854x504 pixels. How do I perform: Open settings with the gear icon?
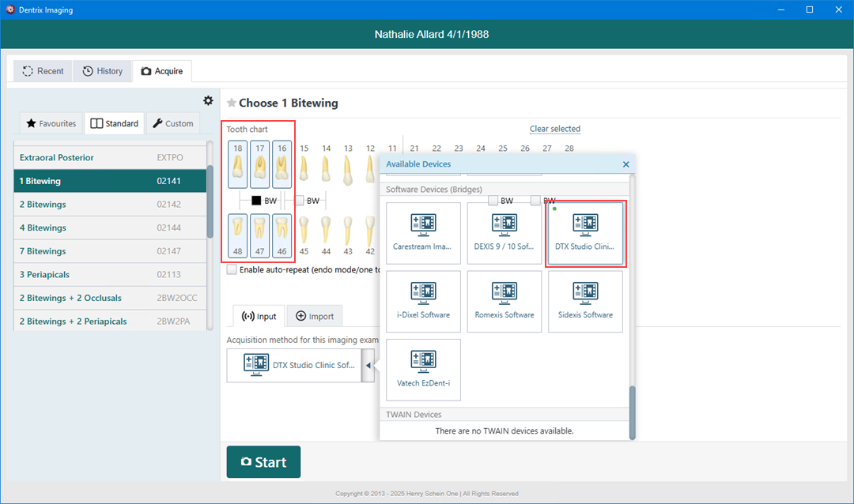point(208,100)
